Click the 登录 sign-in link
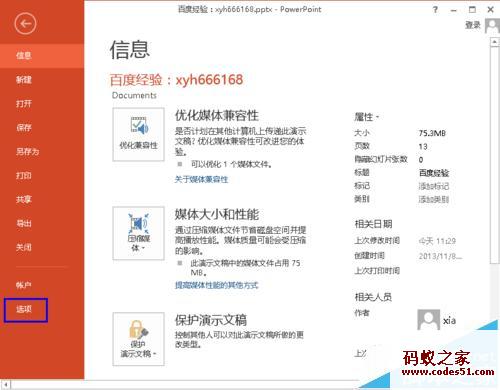 point(473,25)
